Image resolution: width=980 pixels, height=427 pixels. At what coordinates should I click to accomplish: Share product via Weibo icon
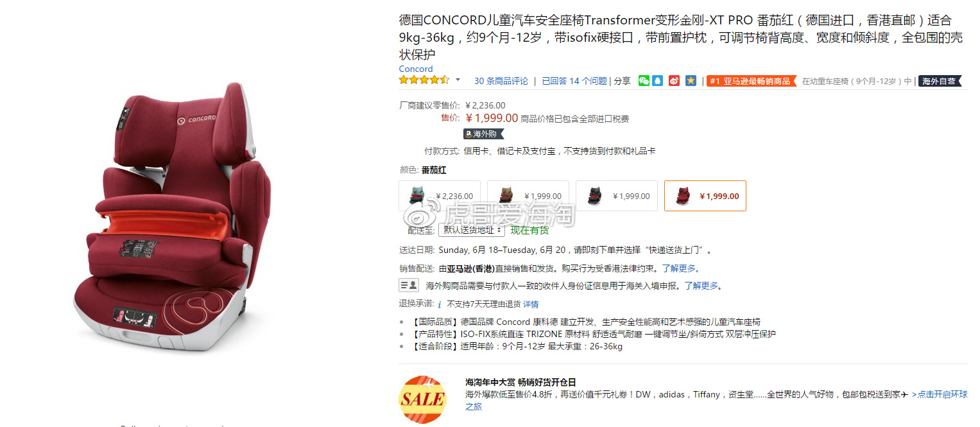674,81
